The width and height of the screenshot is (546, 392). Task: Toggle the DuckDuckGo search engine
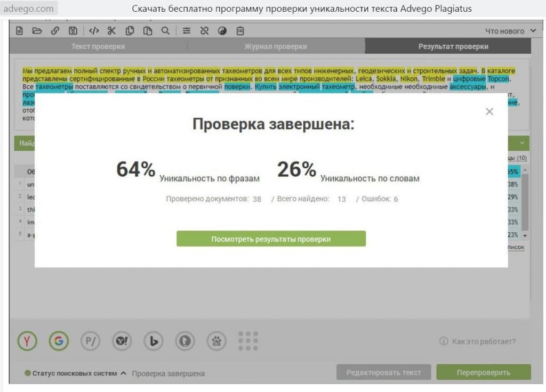click(x=185, y=341)
